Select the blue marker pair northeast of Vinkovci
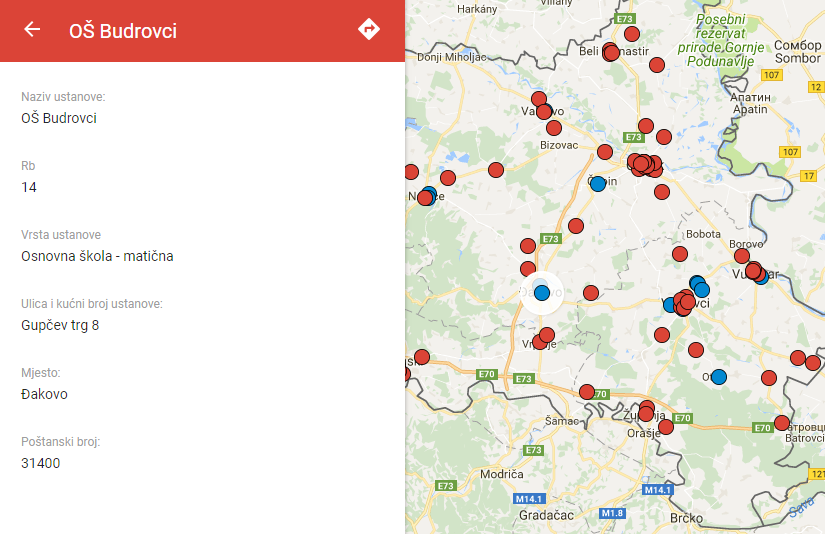This screenshot has width=825, height=534. pos(700,287)
